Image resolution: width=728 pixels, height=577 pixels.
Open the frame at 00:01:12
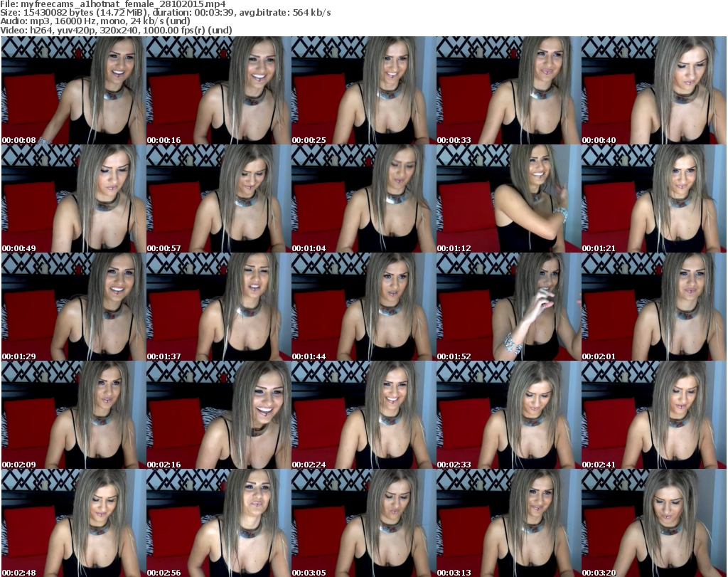coord(509,198)
